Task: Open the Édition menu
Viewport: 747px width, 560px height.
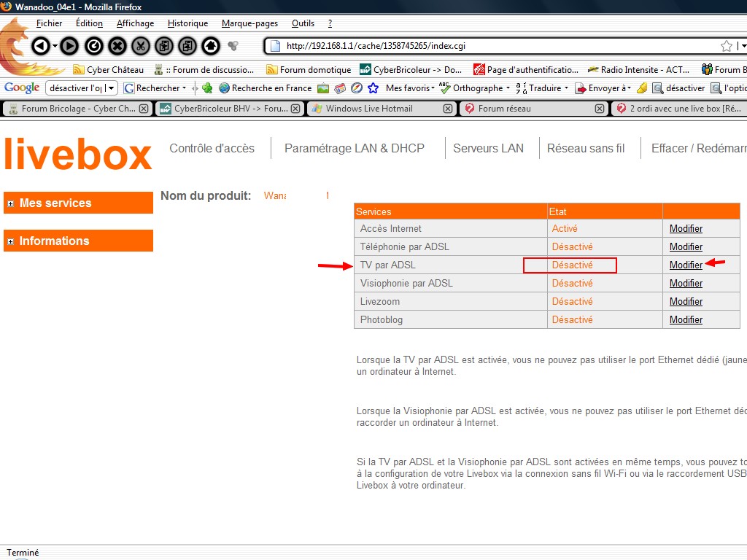Action: click(89, 23)
